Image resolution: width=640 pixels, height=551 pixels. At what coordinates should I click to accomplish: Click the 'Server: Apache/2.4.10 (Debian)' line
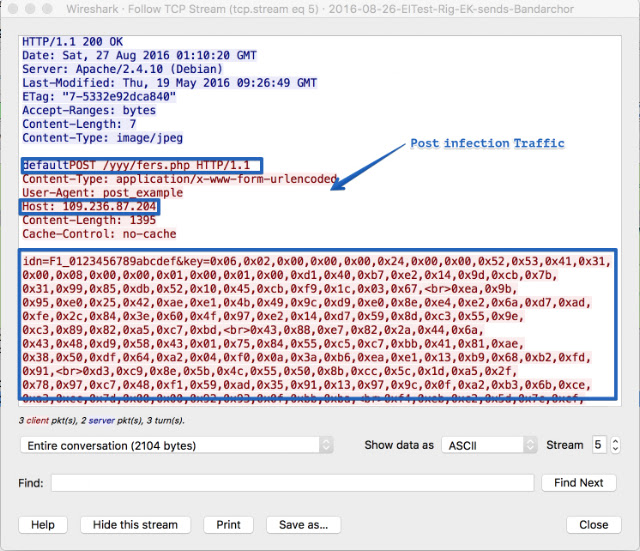[122, 69]
